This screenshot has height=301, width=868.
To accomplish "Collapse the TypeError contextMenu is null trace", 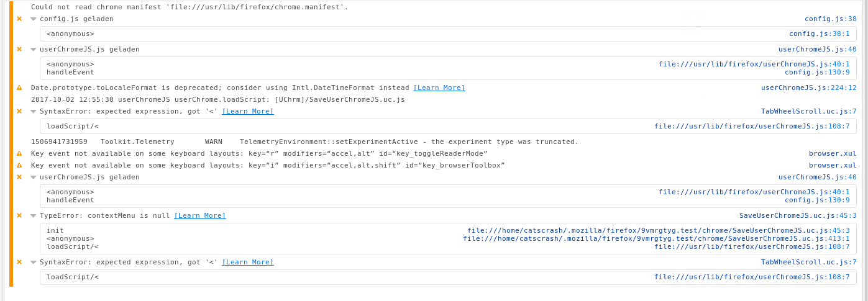I will click(34, 216).
